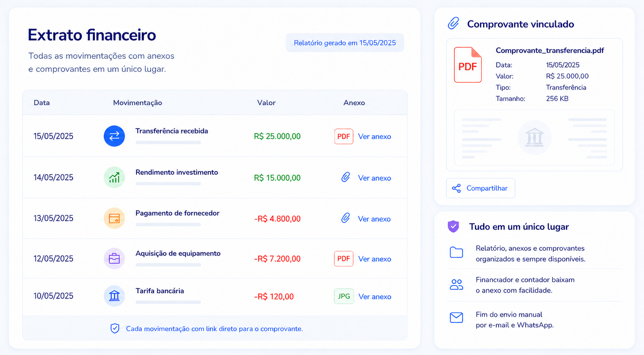Click Cada movimentação com link direto footer text
This screenshot has width=644, height=355.
pos(214,329)
